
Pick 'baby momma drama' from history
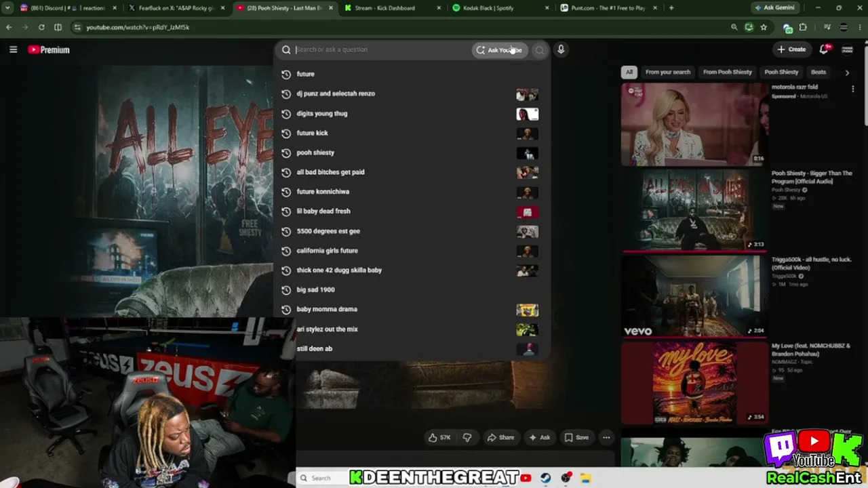click(412, 309)
